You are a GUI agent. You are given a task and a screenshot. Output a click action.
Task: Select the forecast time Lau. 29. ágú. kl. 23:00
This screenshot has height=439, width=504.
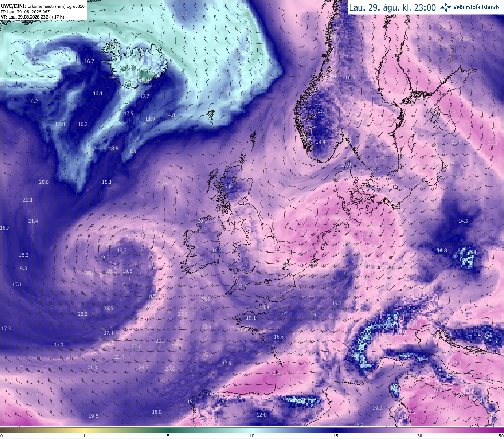coord(393,7)
